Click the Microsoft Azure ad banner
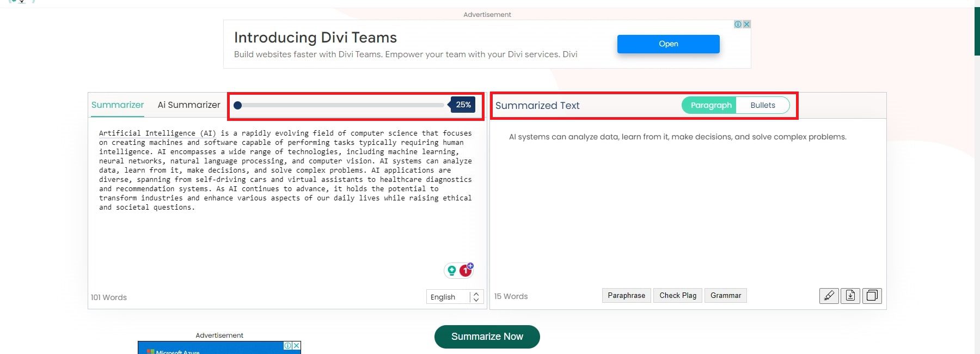Image resolution: width=980 pixels, height=354 pixels. tap(219, 347)
